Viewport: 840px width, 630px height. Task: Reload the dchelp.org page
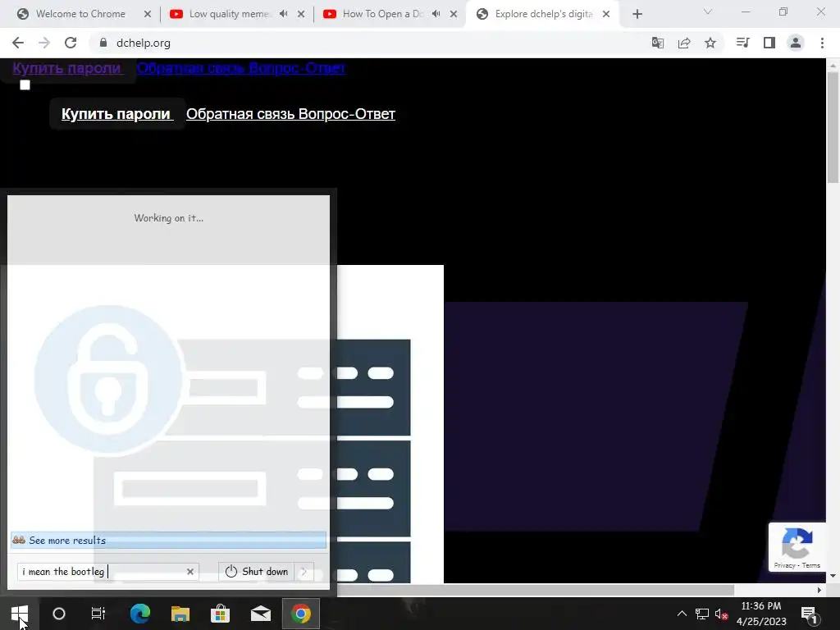click(x=71, y=43)
